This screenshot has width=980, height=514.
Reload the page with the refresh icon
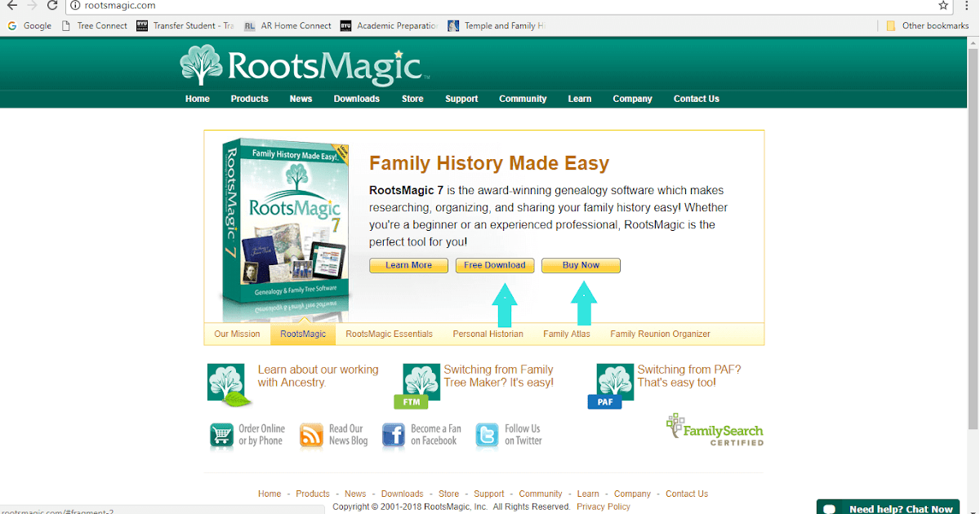[52, 6]
